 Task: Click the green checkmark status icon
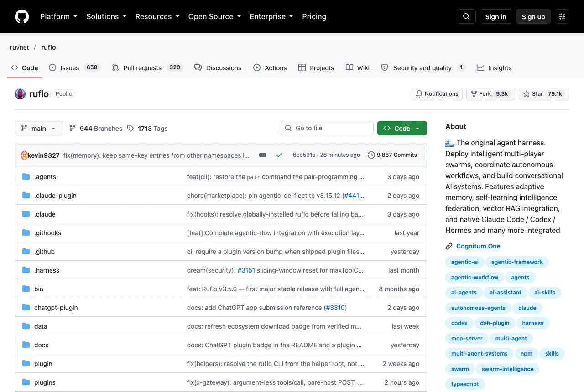[279, 155]
